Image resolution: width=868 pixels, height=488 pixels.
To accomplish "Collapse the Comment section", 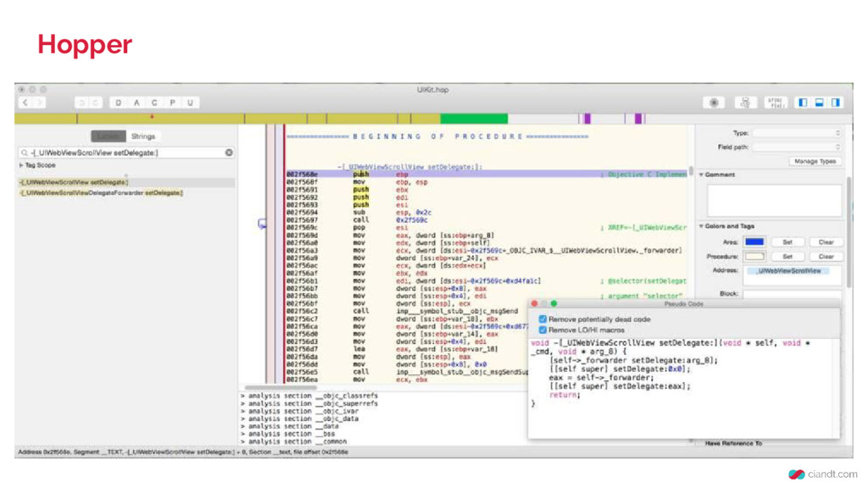I will coord(701,175).
